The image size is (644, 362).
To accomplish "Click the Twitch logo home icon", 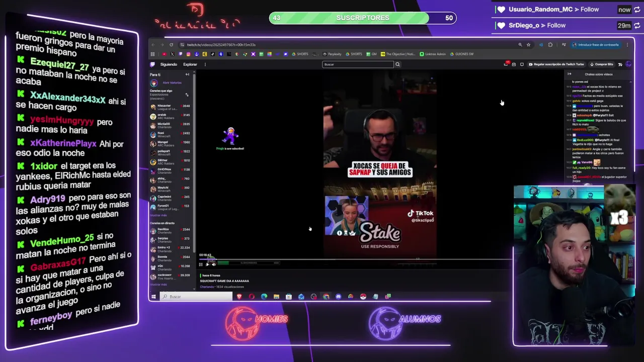I will point(152,64).
